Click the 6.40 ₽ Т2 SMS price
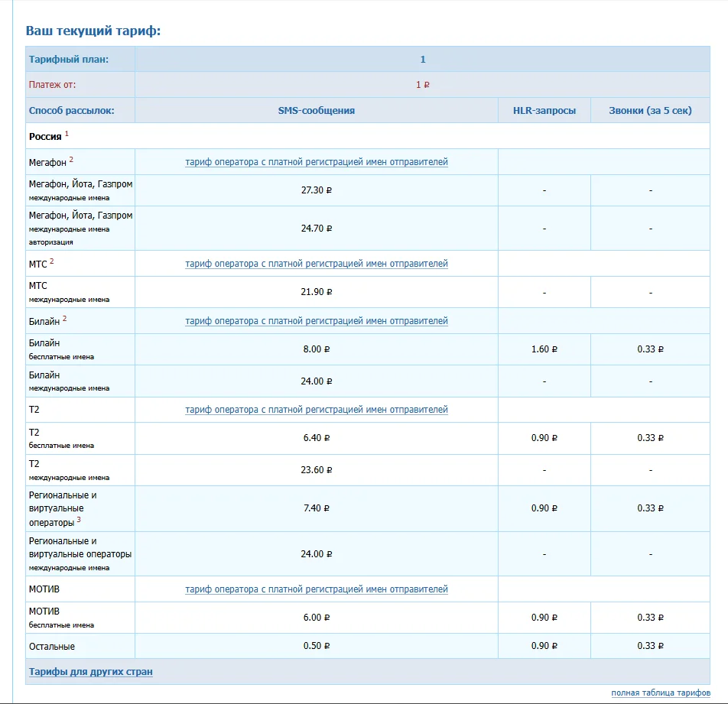728x704 pixels. pos(316,438)
